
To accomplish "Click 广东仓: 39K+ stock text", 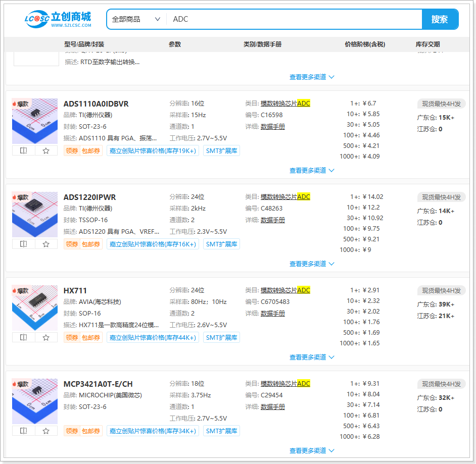I will click(x=436, y=304).
